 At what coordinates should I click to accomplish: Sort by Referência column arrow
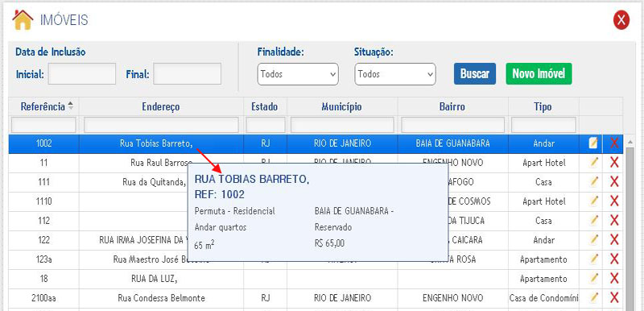(71, 106)
